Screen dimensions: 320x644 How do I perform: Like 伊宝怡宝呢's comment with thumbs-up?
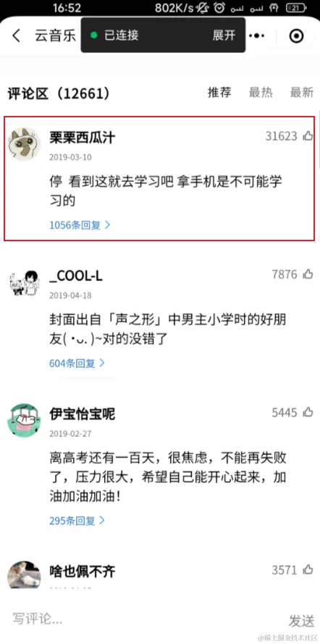pyautogui.click(x=308, y=412)
